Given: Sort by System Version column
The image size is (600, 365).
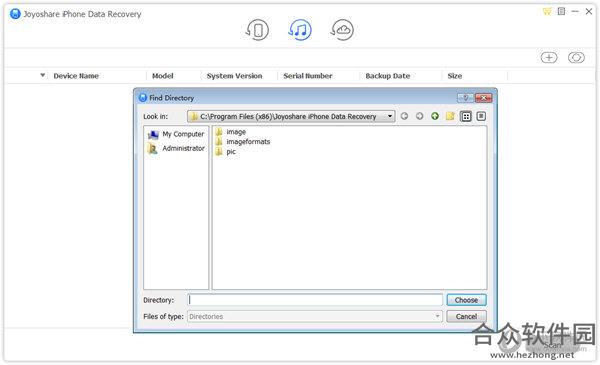Looking at the screenshot, I should [235, 76].
